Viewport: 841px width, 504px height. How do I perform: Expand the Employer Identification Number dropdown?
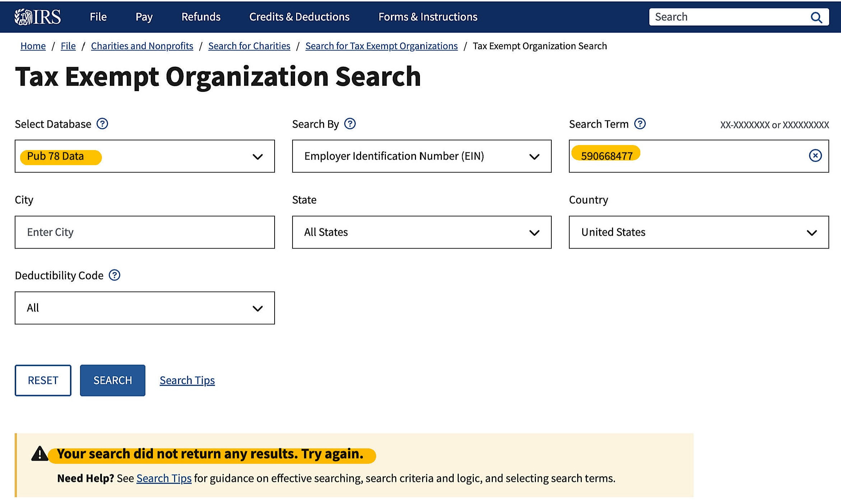click(422, 156)
